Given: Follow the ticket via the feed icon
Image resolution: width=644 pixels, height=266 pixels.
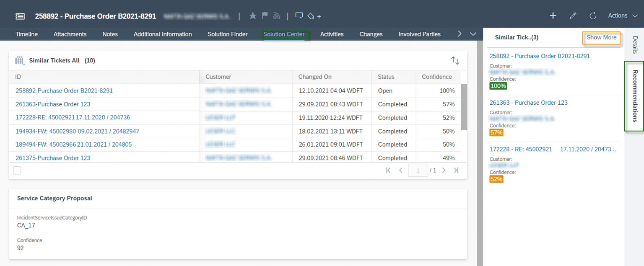Looking at the screenshot, I should click(276, 15).
